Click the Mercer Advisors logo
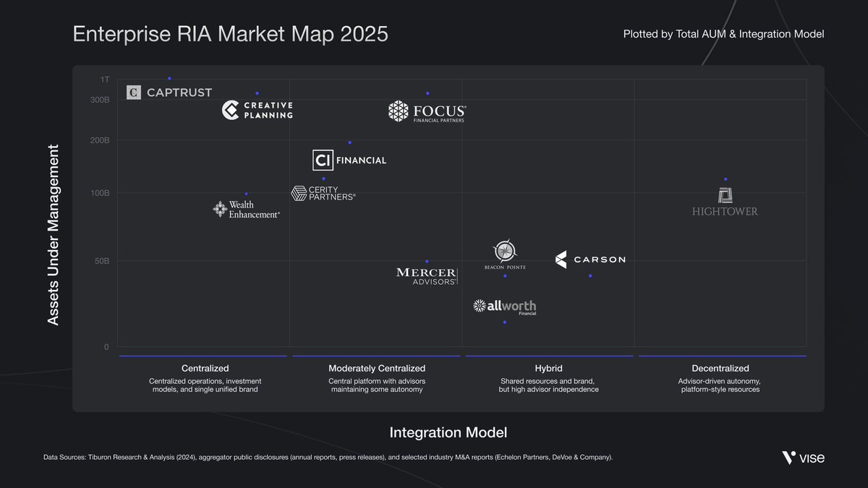The image size is (868, 488). [x=427, y=276]
